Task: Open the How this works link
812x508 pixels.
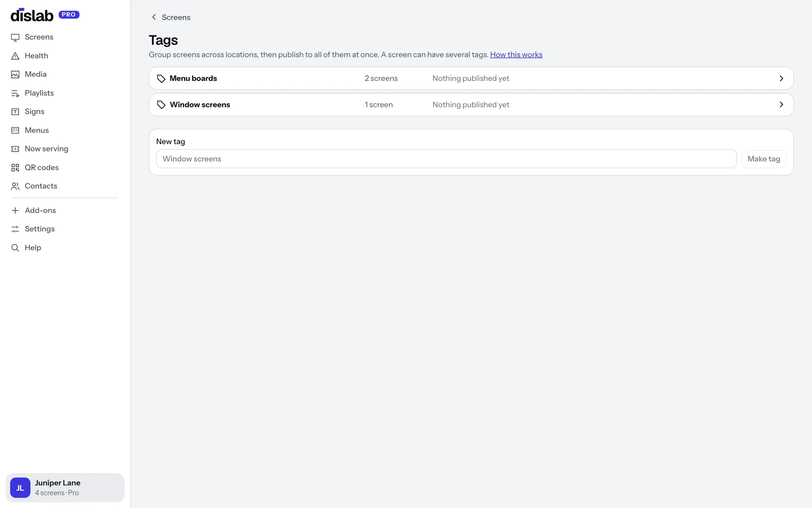Action: [x=516, y=55]
